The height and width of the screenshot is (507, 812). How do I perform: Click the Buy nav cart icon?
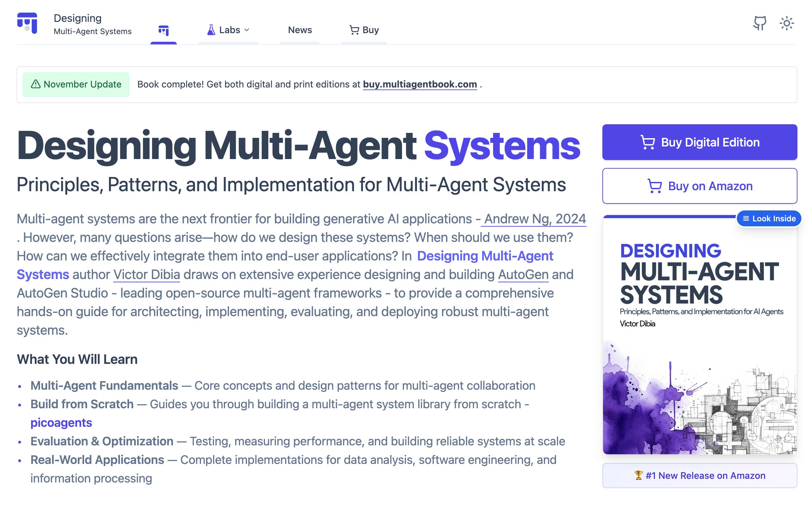354,30
